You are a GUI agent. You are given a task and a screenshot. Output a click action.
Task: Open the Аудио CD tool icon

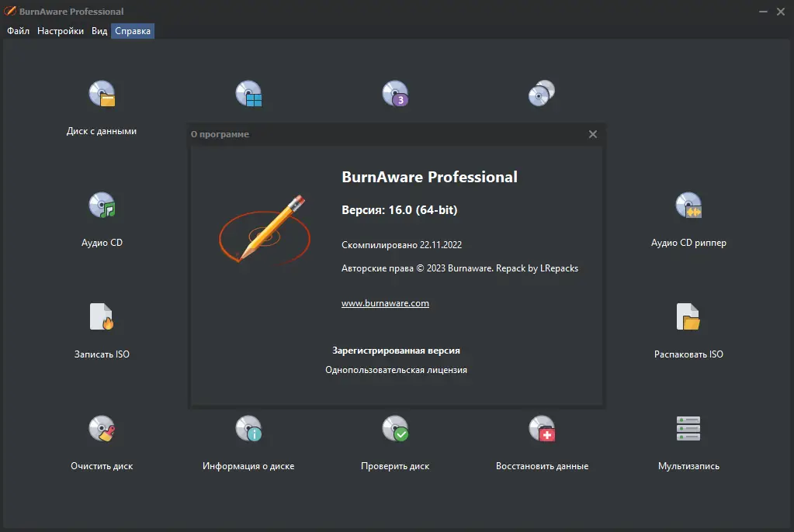click(x=102, y=205)
